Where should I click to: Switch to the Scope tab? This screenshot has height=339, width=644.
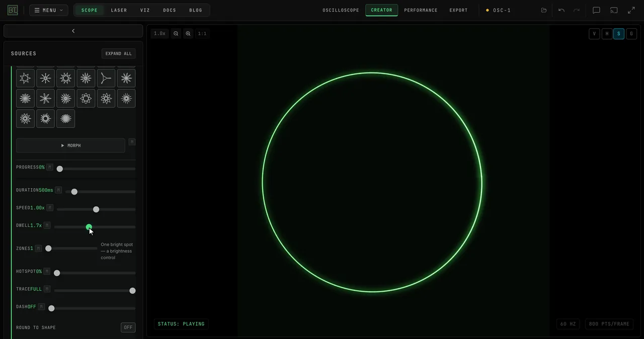[x=90, y=10]
